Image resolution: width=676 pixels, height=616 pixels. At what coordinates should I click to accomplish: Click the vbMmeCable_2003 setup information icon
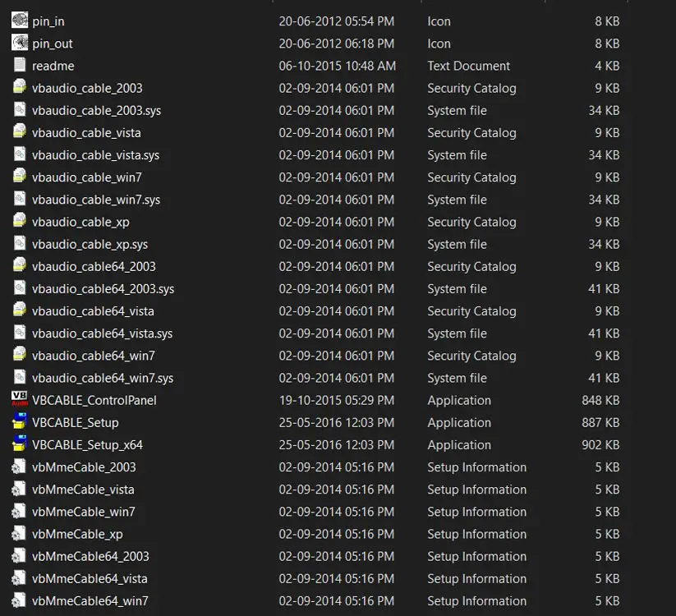19,467
